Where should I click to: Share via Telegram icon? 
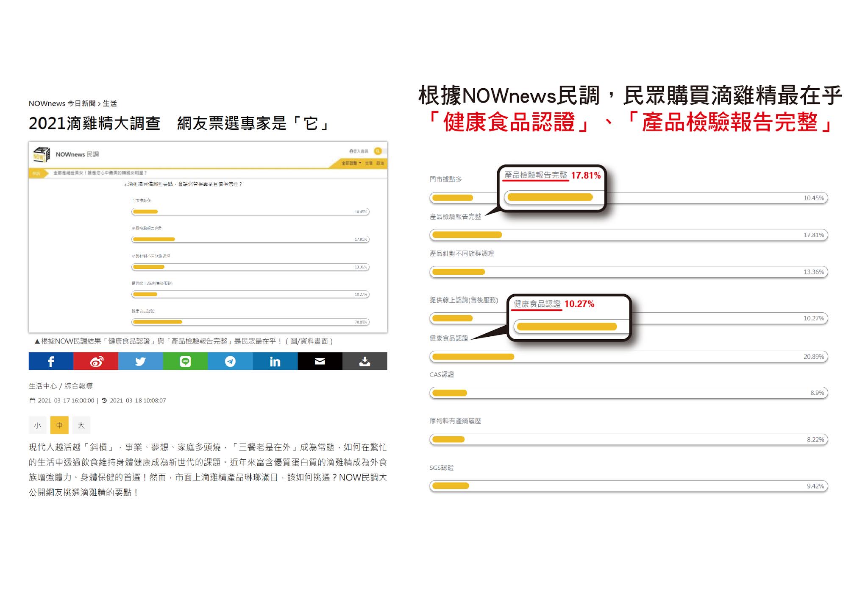230,361
